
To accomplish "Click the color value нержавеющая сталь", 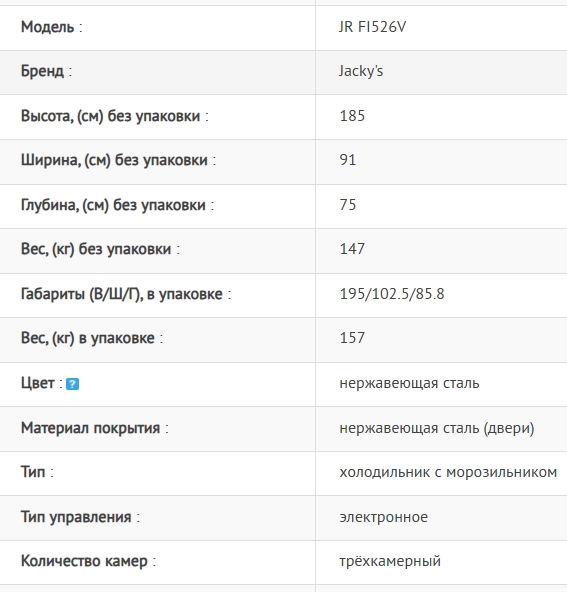I will tap(409, 383).
